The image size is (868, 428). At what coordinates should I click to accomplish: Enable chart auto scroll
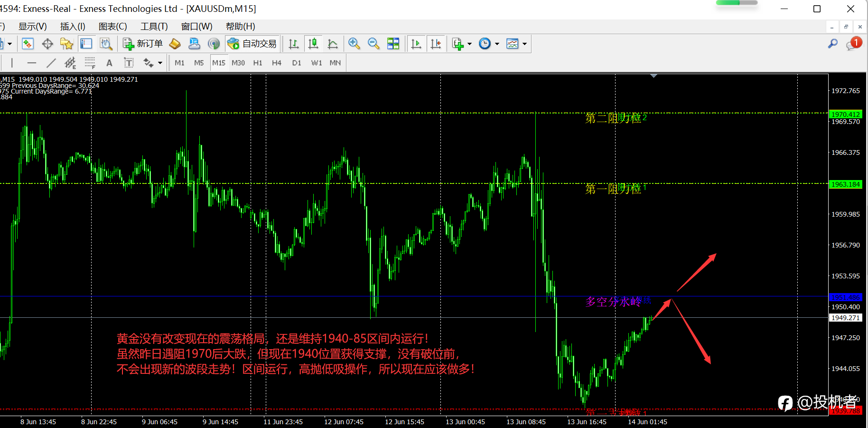416,44
